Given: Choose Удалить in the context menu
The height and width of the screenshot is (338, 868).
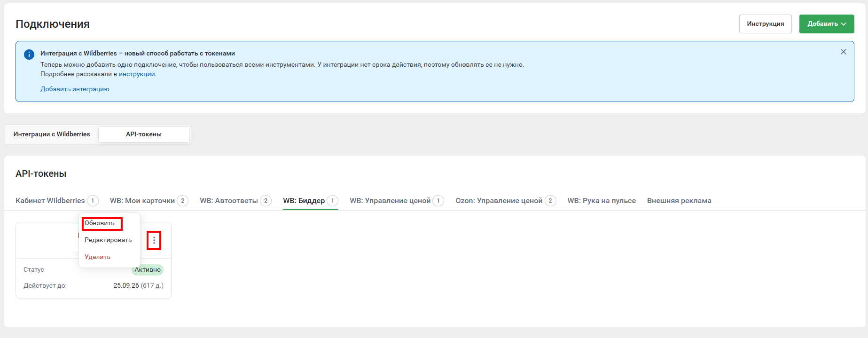Looking at the screenshot, I should [x=98, y=257].
